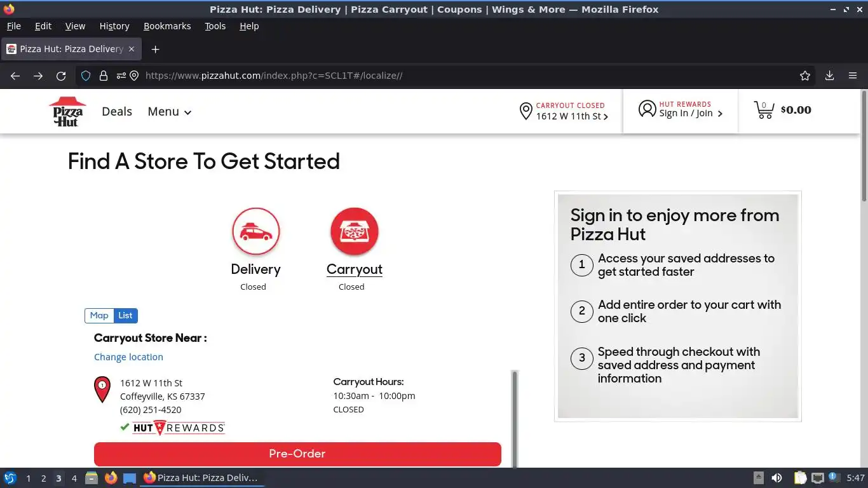Viewport: 868px width, 488px height.
Task: Open the Help menu
Action: click(249, 26)
